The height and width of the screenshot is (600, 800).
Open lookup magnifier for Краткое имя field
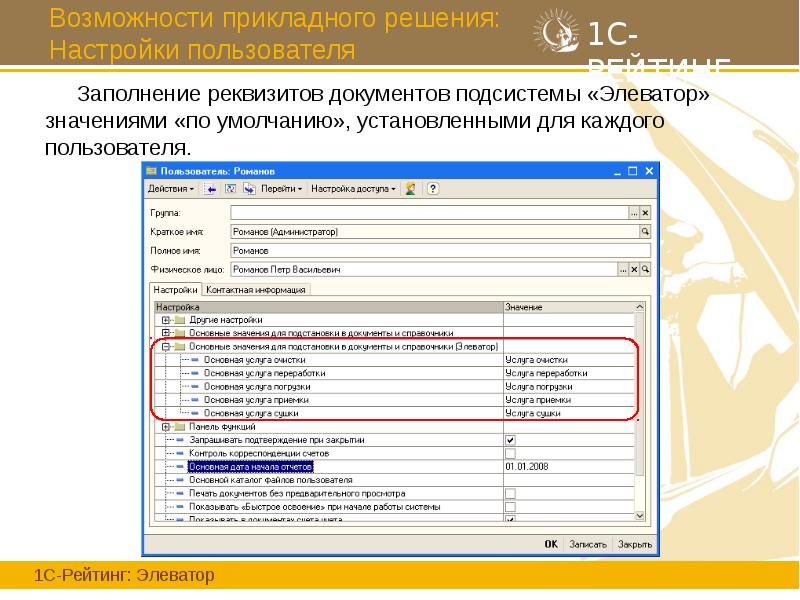click(645, 231)
